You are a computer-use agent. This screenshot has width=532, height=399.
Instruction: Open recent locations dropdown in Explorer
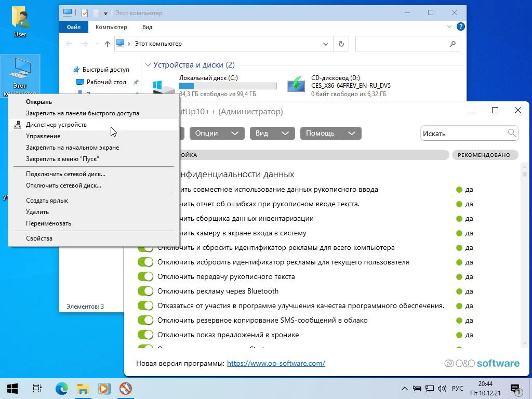pos(97,44)
